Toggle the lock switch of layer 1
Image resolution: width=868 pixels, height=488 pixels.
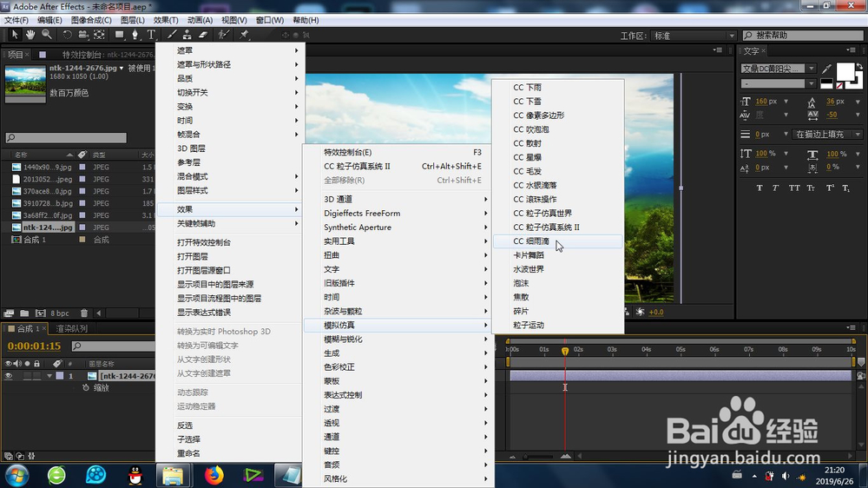[36, 376]
